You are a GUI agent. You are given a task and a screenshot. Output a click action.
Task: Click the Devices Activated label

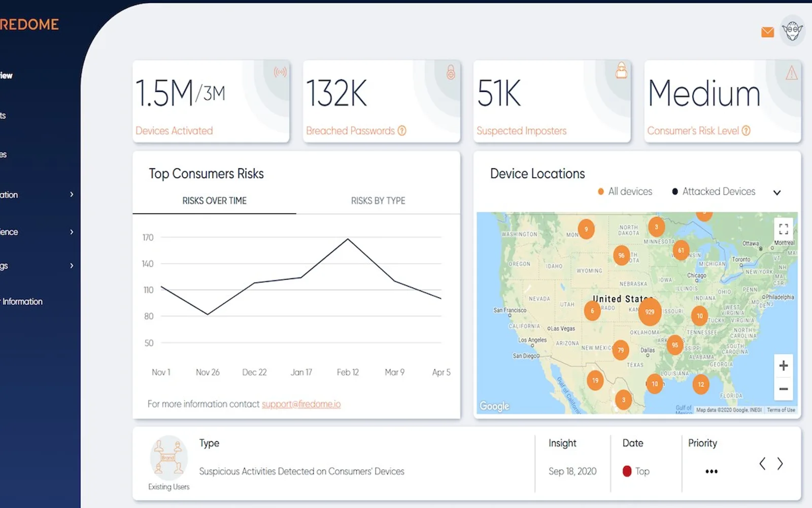[174, 131]
